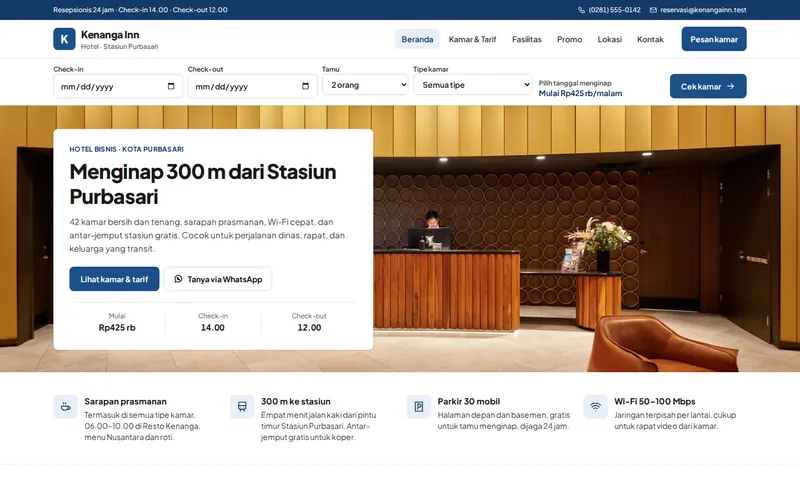Click the phone icon in top bar
Image resolution: width=800 pixels, height=500 pixels.
coord(581,10)
